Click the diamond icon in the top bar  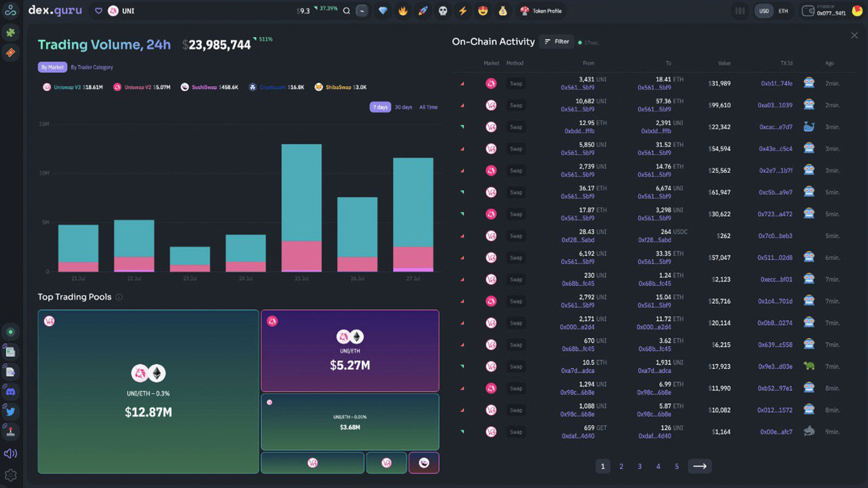[x=383, y=11]
